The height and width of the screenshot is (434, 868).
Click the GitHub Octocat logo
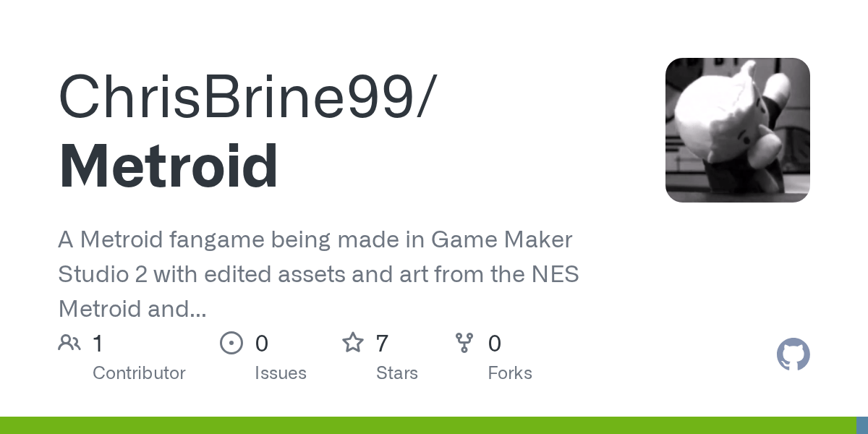(x=793, y=355)
